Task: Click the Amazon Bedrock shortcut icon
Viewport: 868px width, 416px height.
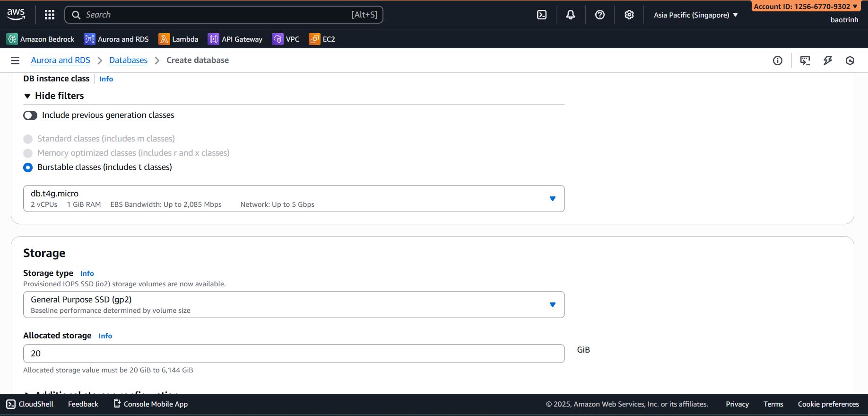Action: coord(12,39)
